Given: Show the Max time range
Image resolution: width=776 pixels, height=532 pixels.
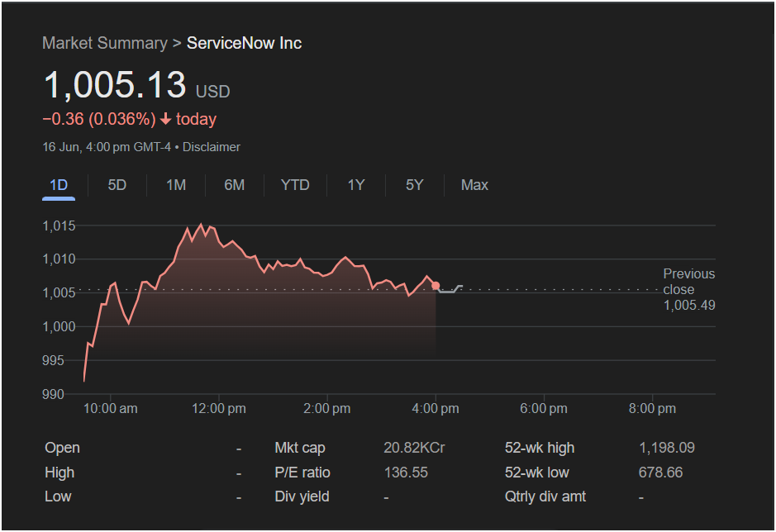Looking at the screenshot, I should tap(474, 185).
